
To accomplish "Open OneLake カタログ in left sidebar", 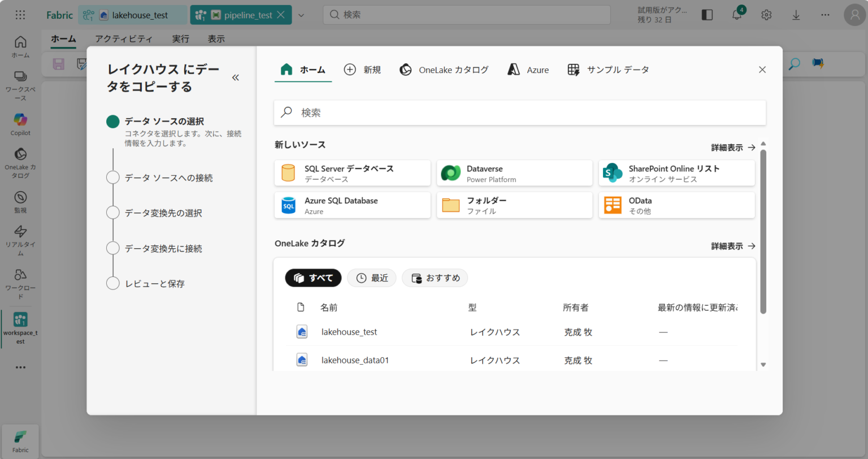I will [20, 163].
